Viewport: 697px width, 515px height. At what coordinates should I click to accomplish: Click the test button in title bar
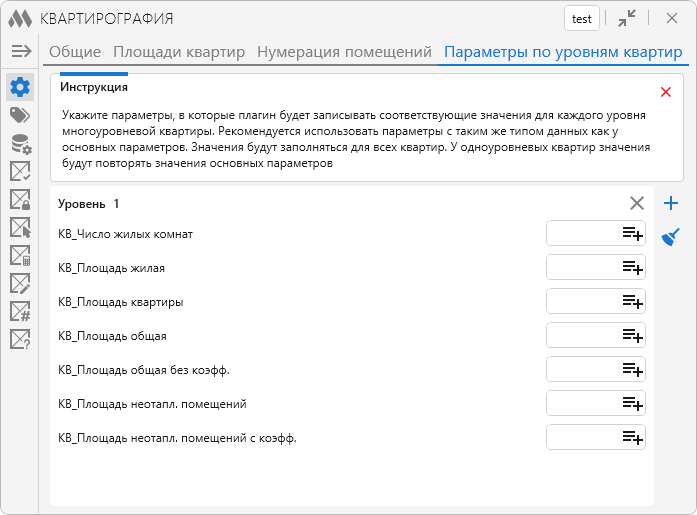click(x=581, y=18)
